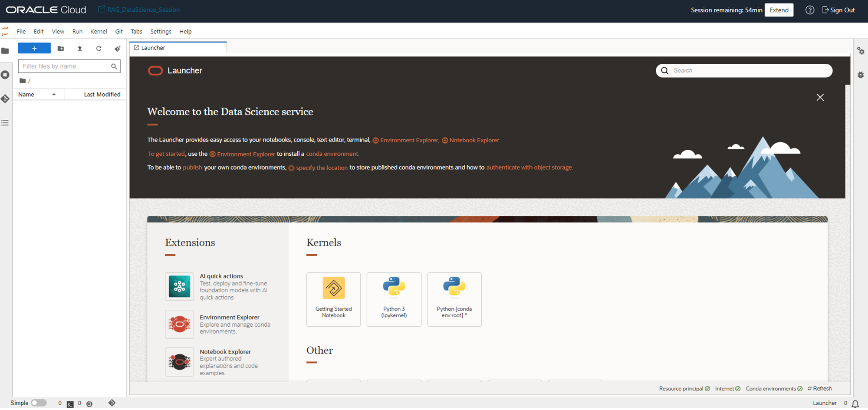This screenshot has height=410, width=868.
Task: Click the JupyterLab logo icon
Action: point(5,31)
